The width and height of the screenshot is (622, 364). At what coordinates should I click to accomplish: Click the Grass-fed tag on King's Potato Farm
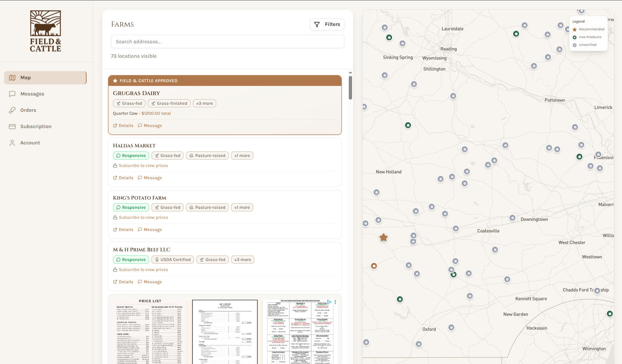168,207
